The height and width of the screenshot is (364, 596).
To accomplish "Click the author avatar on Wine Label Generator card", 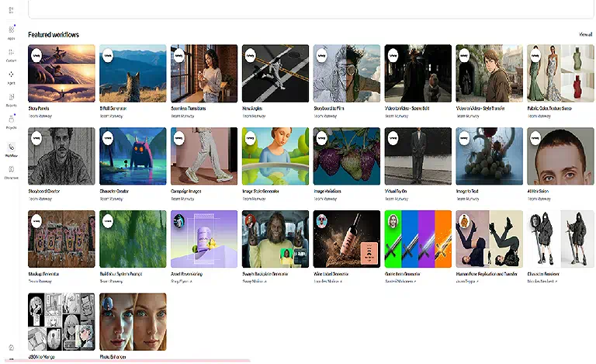I will coord(321,221).
